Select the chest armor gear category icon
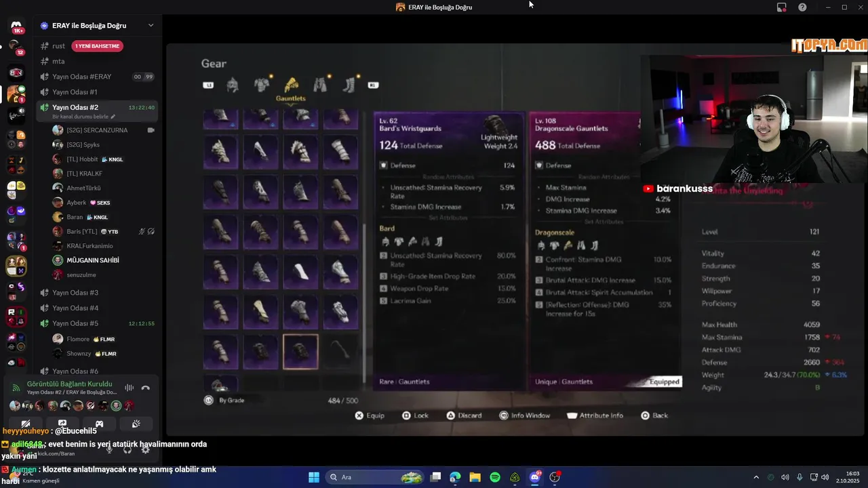Viewport: 868px width, 488px height. pyautogui.click(x=262, y=85)
